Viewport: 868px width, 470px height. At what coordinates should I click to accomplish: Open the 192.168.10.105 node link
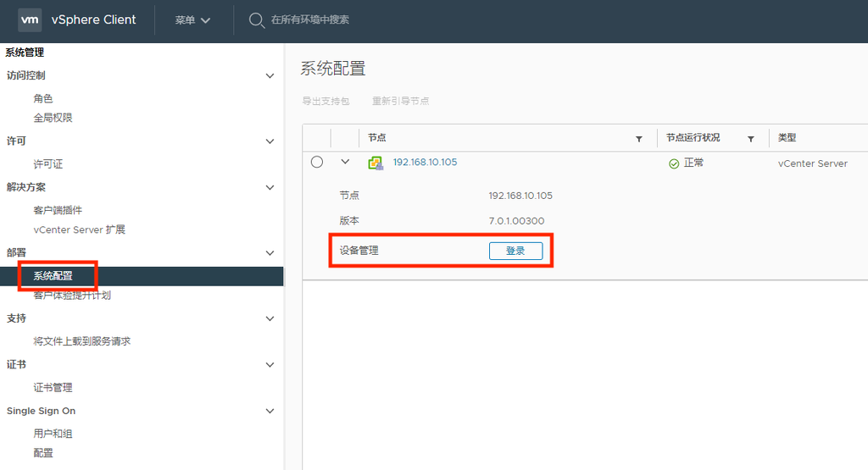pyautogui.click(x=426, y=162)
